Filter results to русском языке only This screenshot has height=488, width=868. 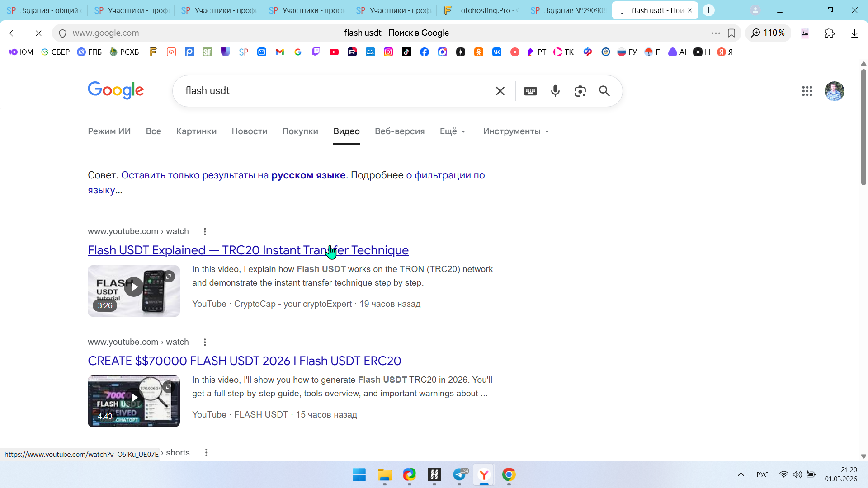click(233, 175)
